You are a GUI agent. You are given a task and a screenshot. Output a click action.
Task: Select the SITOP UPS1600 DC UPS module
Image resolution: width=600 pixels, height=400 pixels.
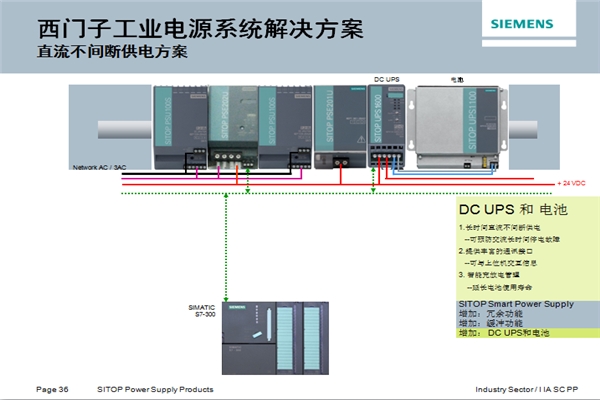coord(386,127)
